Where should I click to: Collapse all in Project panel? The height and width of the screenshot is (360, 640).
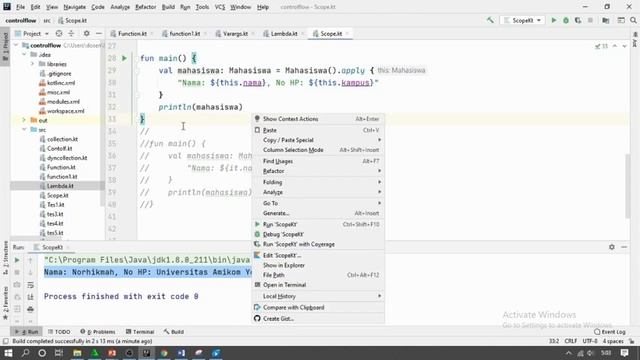click(71, 33)
